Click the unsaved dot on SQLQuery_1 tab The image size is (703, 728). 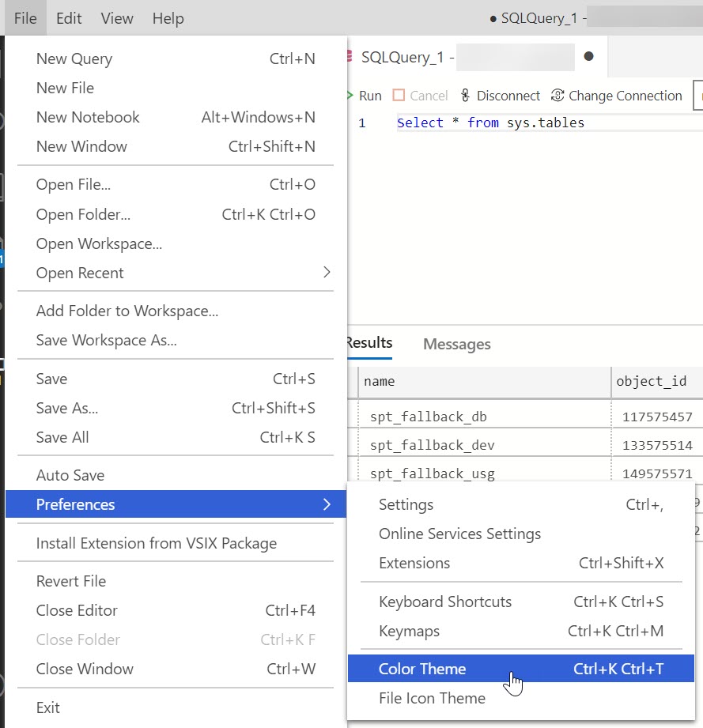[x=588, y=57]
